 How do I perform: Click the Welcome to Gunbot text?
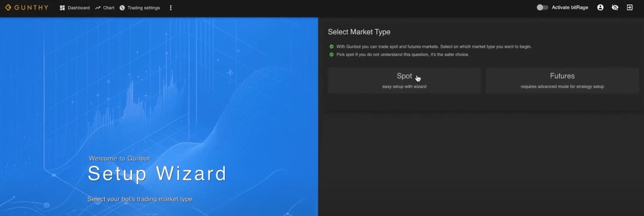(119, 158)
